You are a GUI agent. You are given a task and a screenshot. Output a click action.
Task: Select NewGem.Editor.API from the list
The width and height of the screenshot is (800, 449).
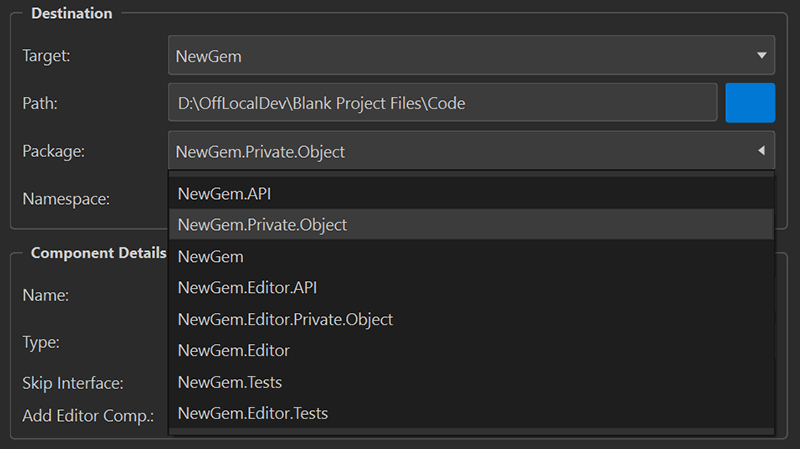[471, 288]
